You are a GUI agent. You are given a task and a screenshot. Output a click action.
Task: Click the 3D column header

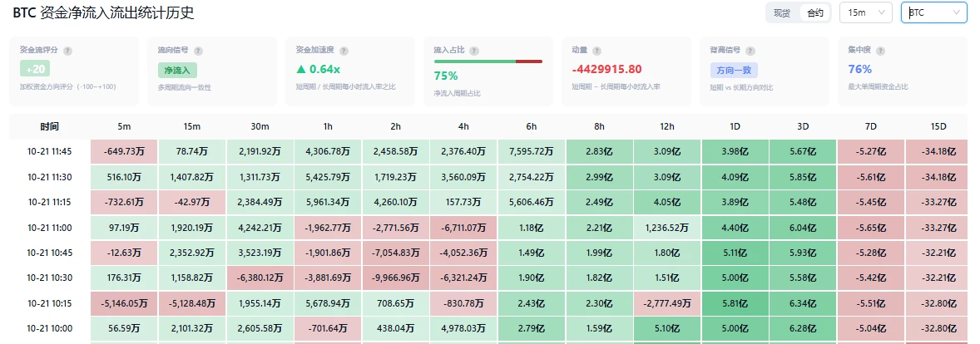803,127
